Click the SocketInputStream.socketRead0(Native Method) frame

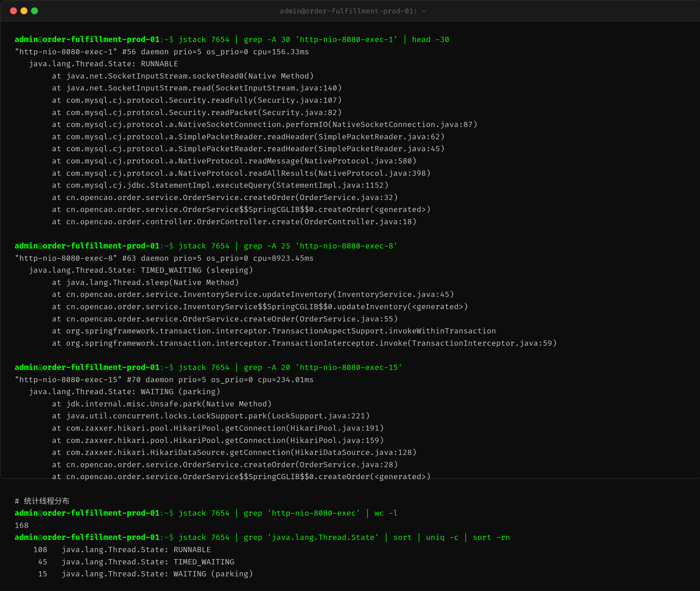click(183, 76)
